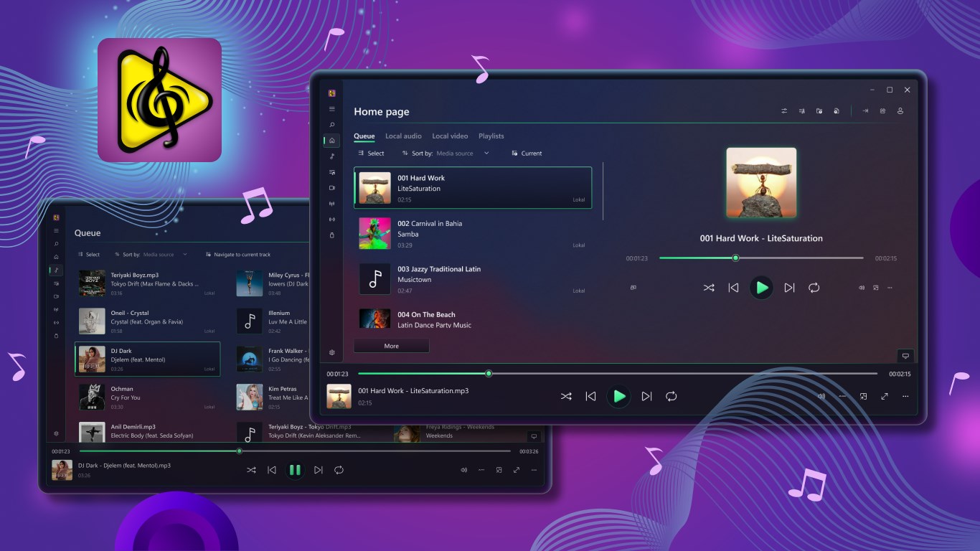
Task: Open video library icon in Home page sidebar
Action: 332,188
